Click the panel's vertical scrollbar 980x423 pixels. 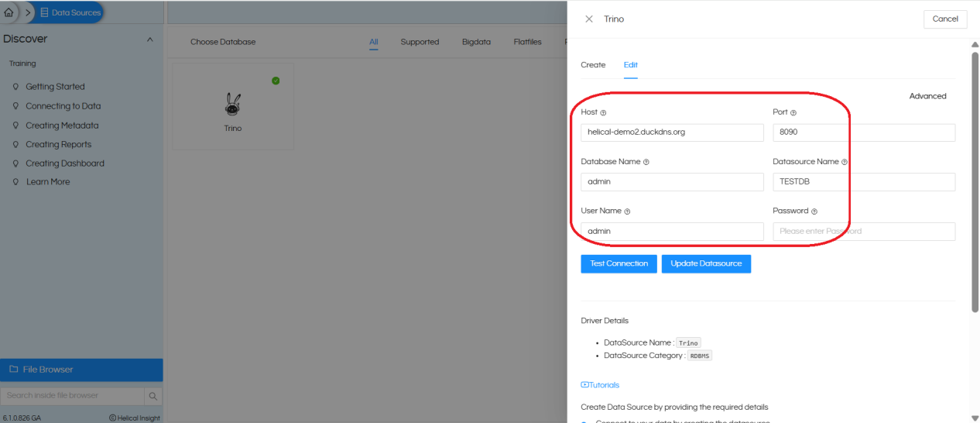tap(975, 182)
